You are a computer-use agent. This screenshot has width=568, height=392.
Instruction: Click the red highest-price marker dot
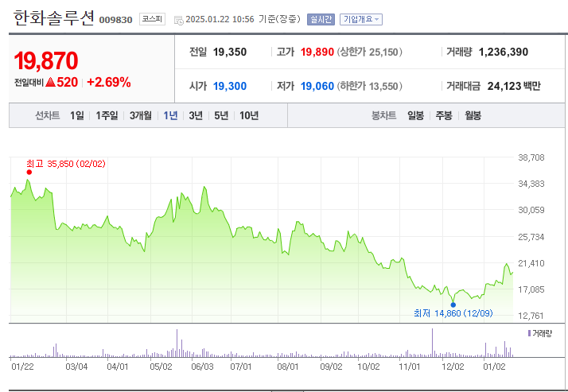point(29,173)
